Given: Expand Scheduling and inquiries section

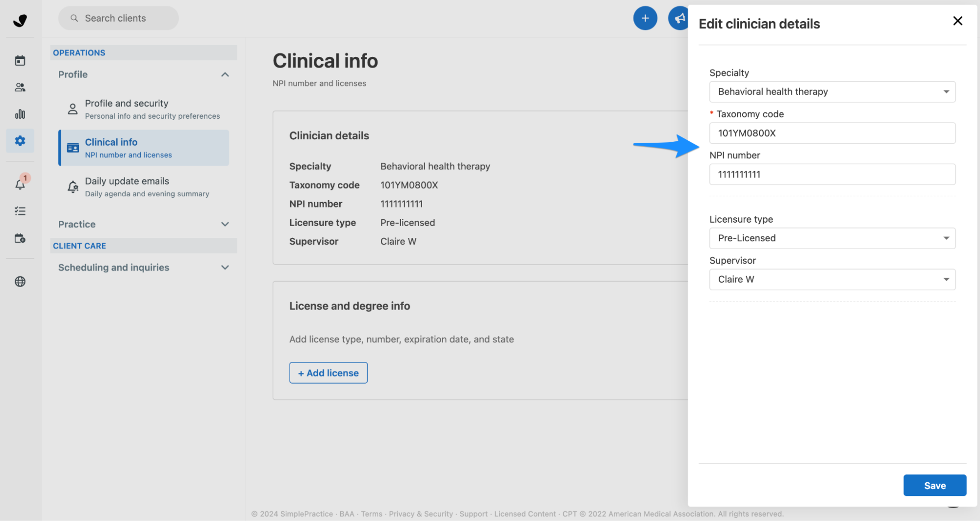Looking at the screenshot, I should [143, 267].
